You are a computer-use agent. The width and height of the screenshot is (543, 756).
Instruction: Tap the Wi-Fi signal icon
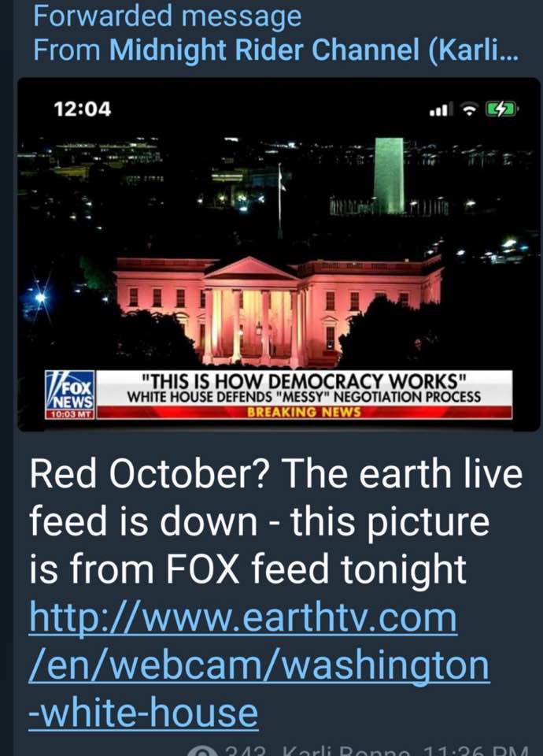(468, 109)
